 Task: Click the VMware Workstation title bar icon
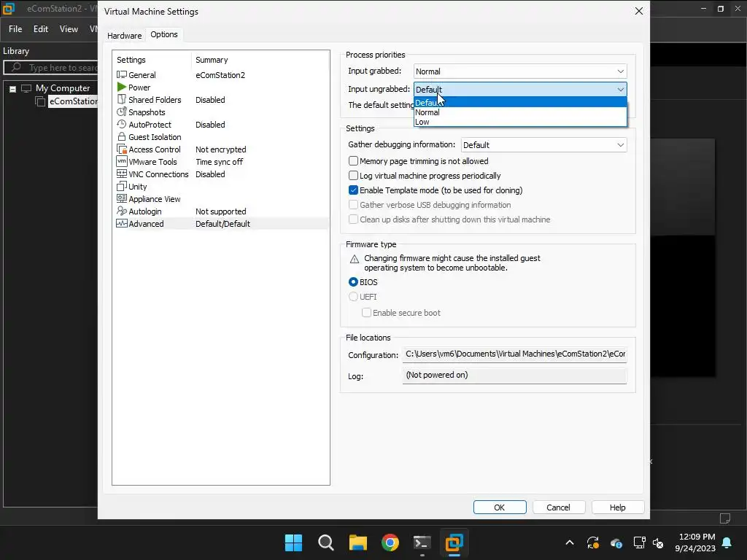tap(9, 9)
